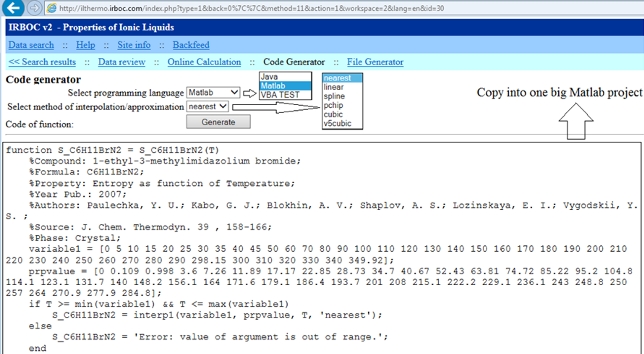
Task: Click the URL address field
Action: point(344,8)
